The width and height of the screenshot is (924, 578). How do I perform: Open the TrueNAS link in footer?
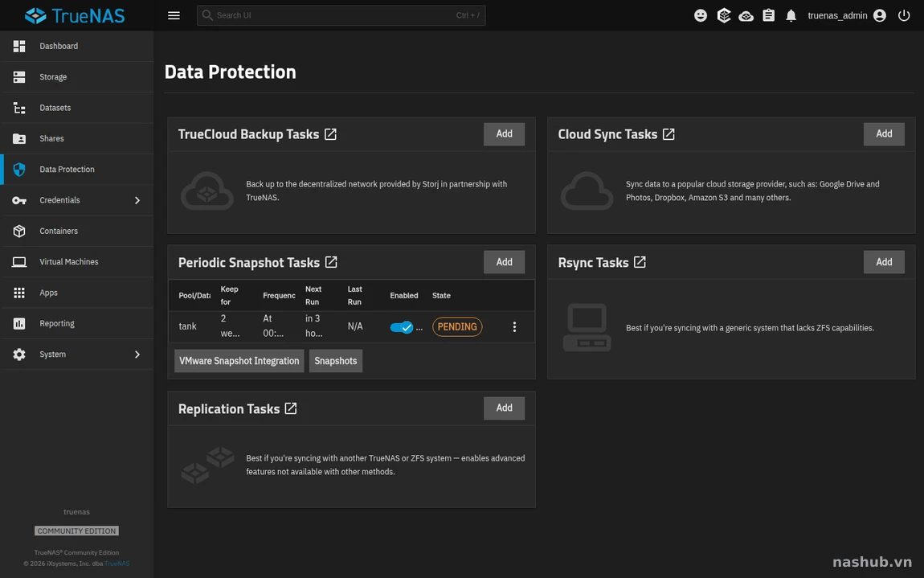click(117, 564)
